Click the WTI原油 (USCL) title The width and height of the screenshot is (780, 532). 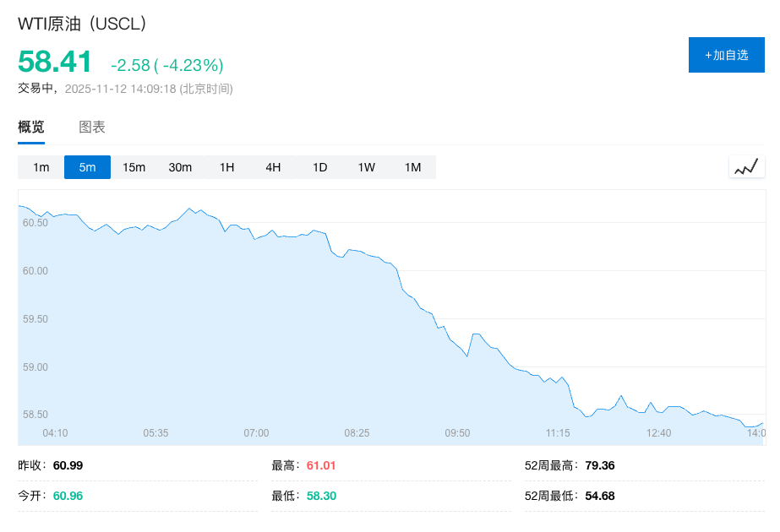tap(81, 24)
